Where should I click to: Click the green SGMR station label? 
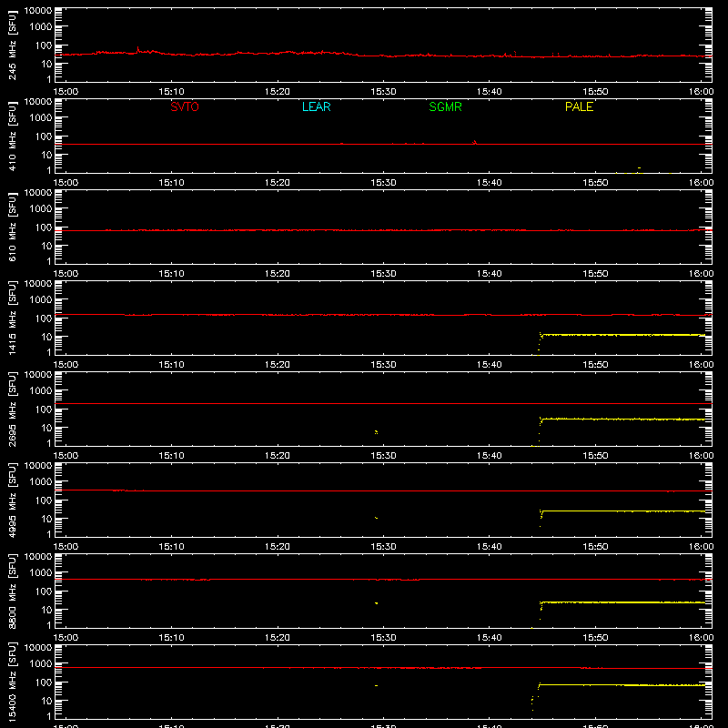click(x=445, y=106)
